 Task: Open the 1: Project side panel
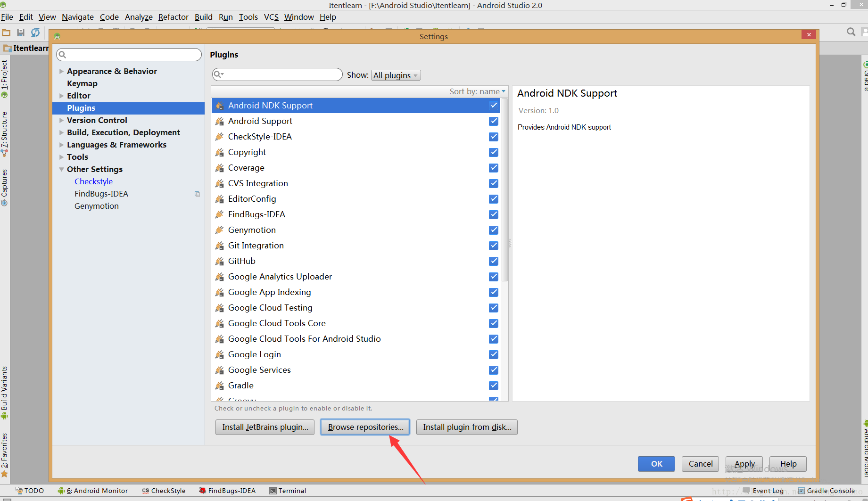point(4,79)
